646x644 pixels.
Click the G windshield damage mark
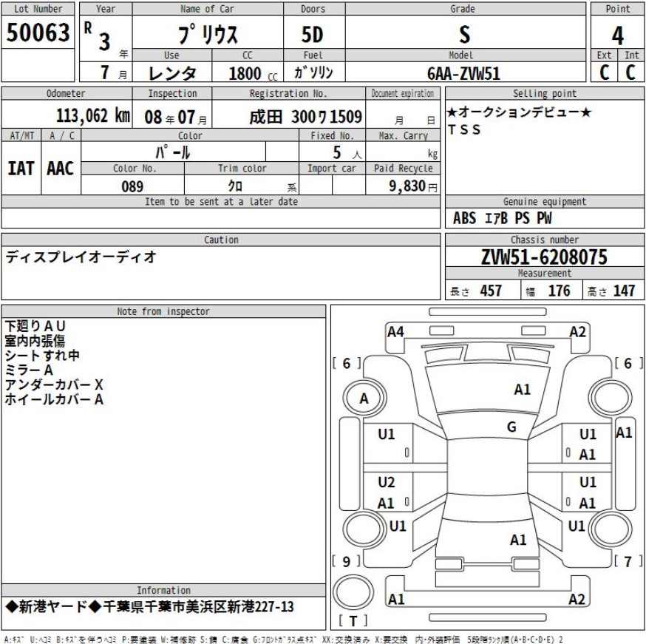(511, 427)
